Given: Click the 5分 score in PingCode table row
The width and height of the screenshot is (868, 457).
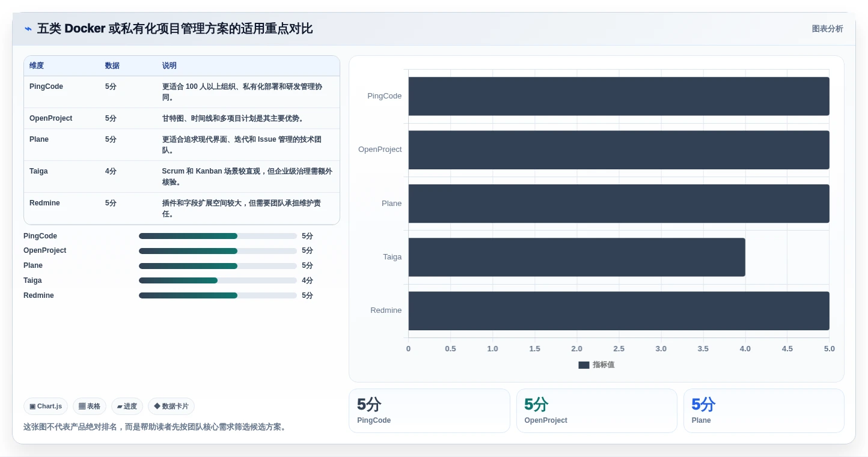Looking at the screenshot, I should 111,86.
